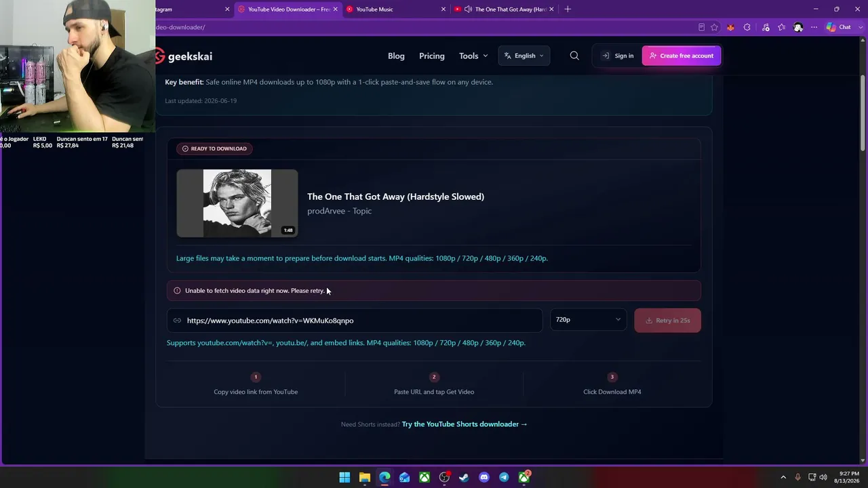Screen dimensions: 868x488
Task: Open the network icon in system tray
Action: point(812,477)
